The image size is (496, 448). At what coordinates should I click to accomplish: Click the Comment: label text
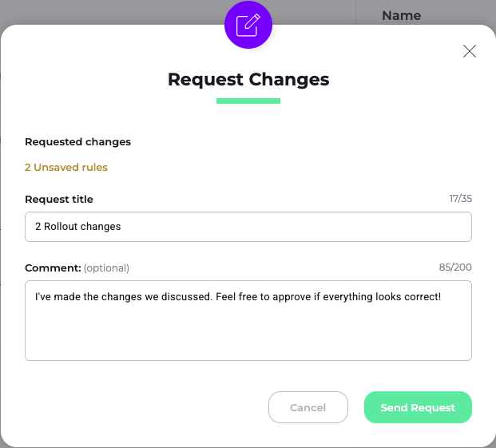(53, 268)
